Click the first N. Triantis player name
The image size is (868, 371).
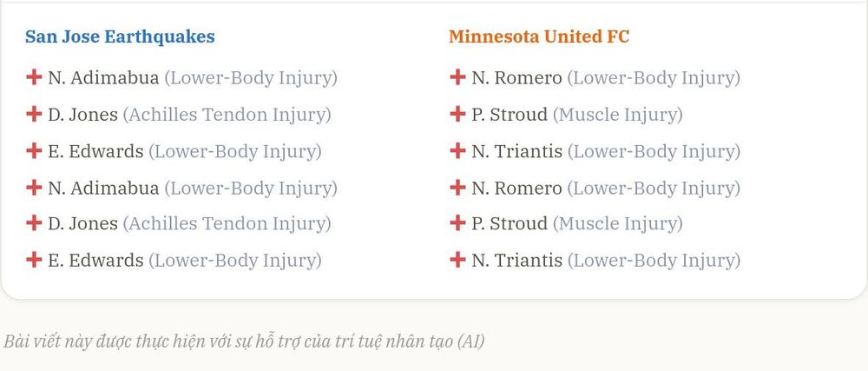tap(517, 151)
